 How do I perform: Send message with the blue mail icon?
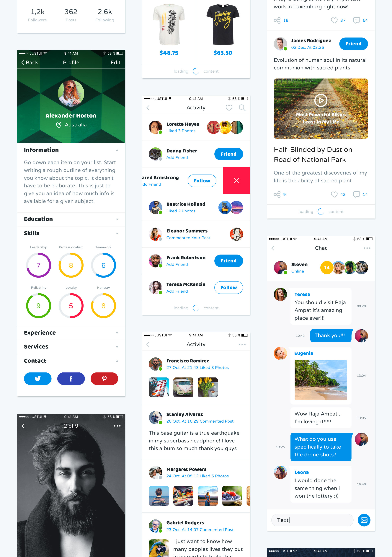click(x=364, y=520)
